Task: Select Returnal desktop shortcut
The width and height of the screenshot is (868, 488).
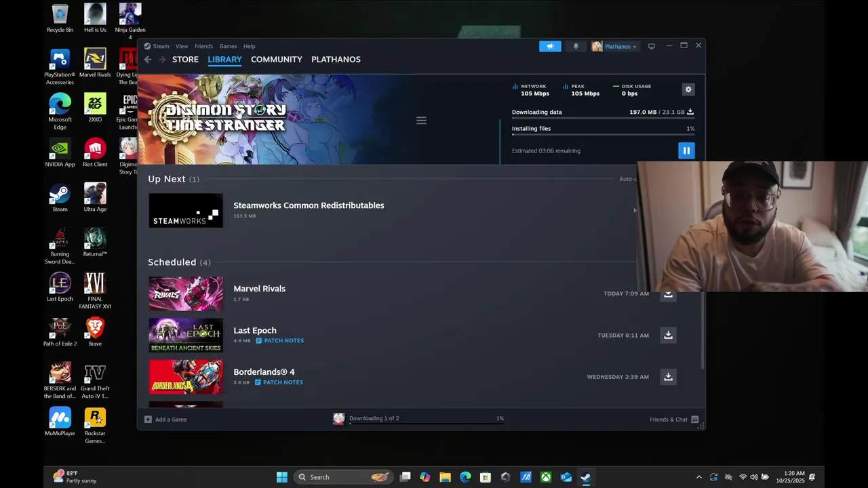Action: (x=95, y=242)
